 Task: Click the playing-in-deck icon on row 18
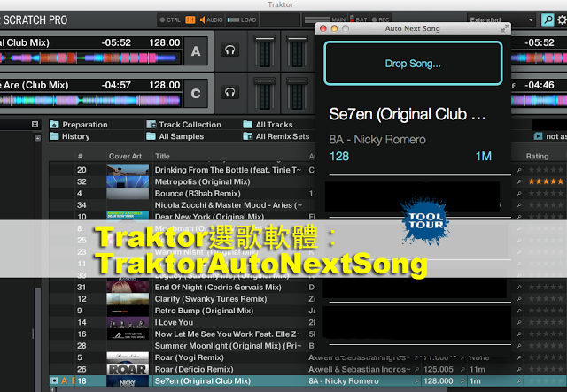pos(53,380)
